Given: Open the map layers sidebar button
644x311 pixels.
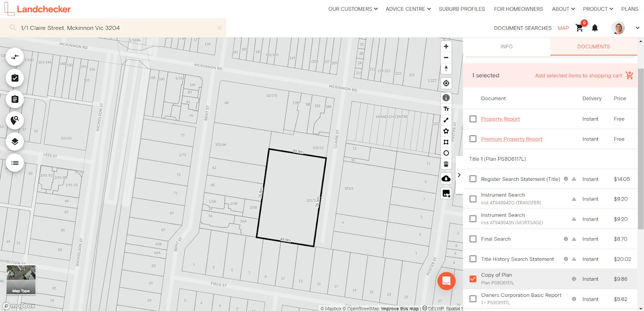Looking at the screenshot, I should pyautogui.click(x=15, y=141).
